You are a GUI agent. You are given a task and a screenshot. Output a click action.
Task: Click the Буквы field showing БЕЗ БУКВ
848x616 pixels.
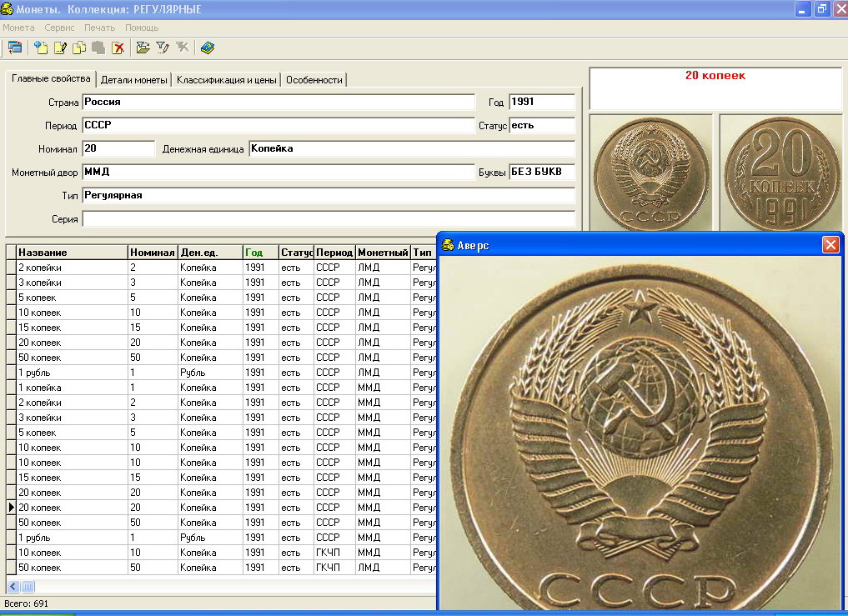[542, 172]
